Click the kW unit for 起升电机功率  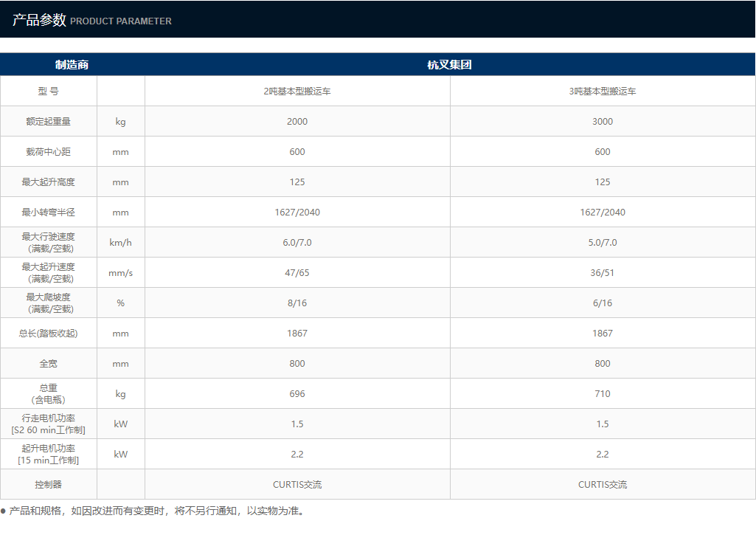(120, 455)
